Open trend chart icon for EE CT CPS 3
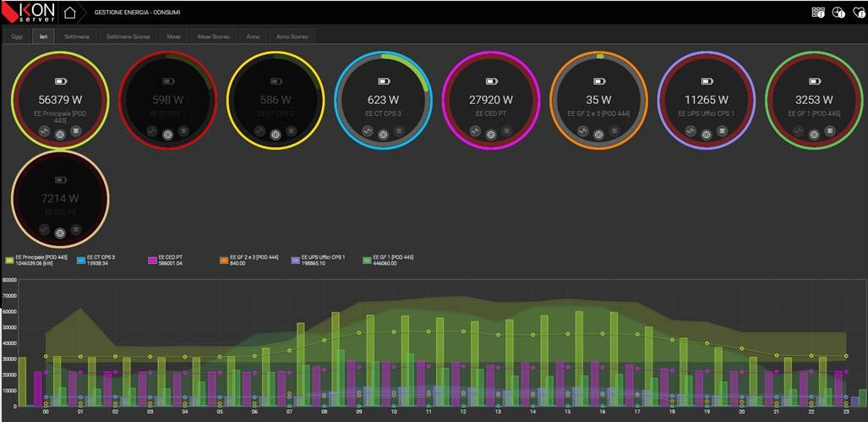The height and width of the screenshot is (422, 868). (x=368, y=131)
